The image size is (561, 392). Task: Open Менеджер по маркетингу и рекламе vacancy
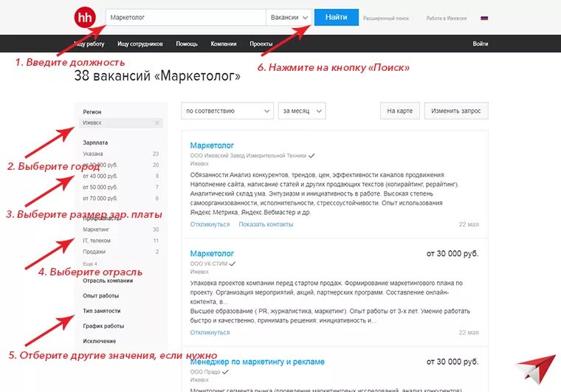click(x=257, y=362)
